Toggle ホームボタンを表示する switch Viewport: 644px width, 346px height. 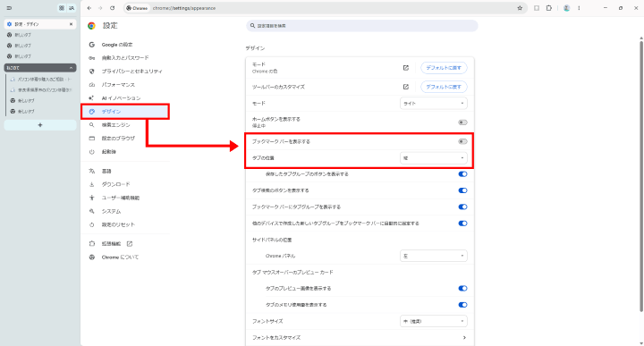(x=462, y=122)
